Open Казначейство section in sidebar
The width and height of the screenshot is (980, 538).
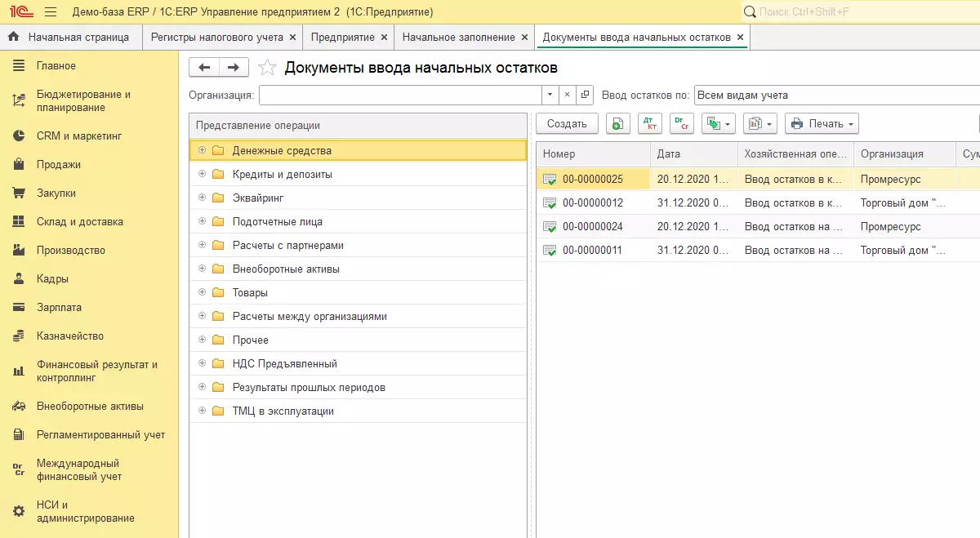coord(69,336)
